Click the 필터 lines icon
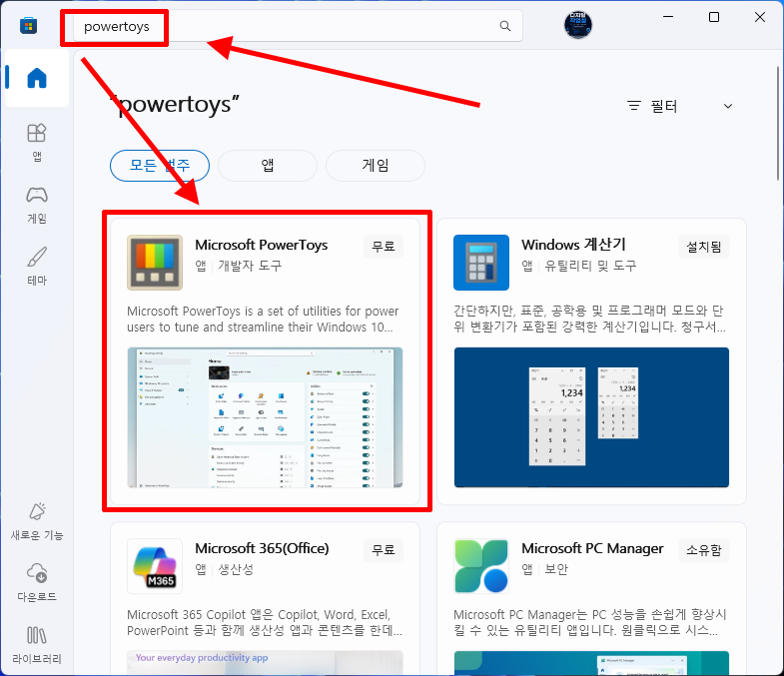The image size is (784, 676). point(634,106)
